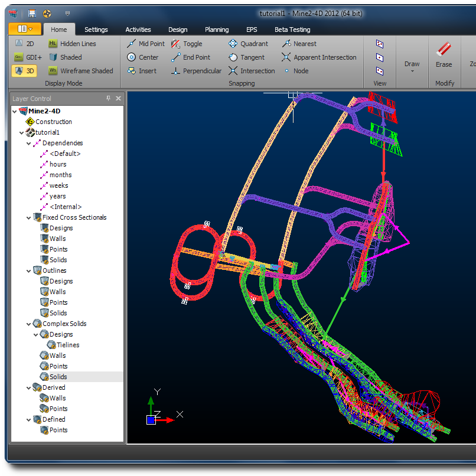The width and height of the screenshot is (476, 476).
Task: Select the 3D display mode
Action: 24,71
